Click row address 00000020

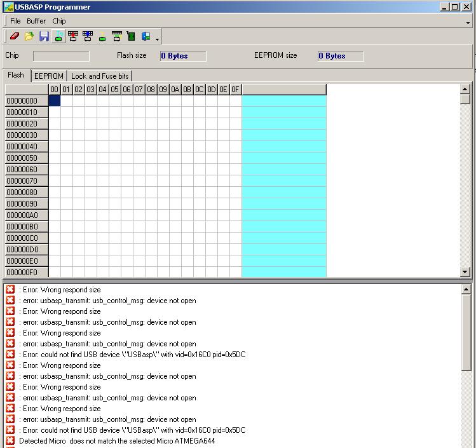[x=27, y=124]
